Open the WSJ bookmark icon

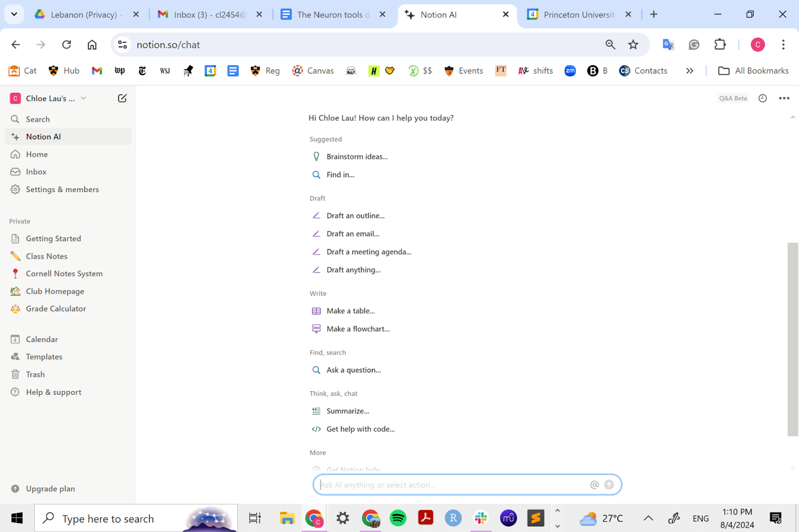coord(165,71)
